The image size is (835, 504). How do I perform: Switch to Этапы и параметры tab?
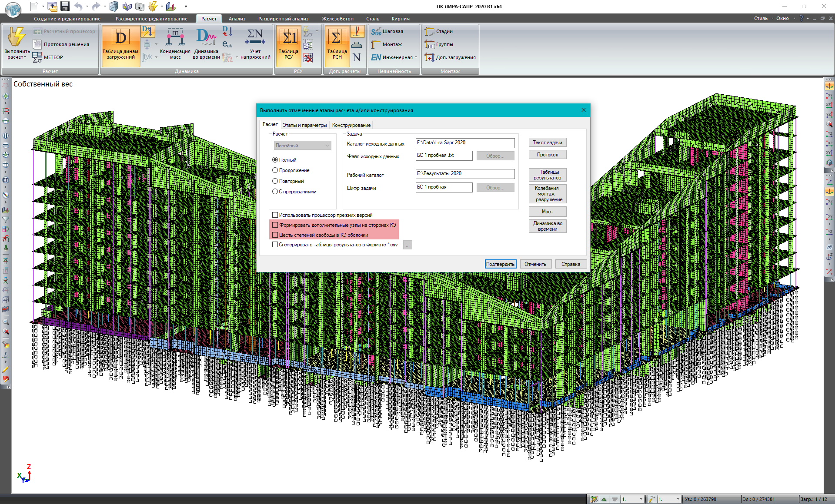click(304, 125)
